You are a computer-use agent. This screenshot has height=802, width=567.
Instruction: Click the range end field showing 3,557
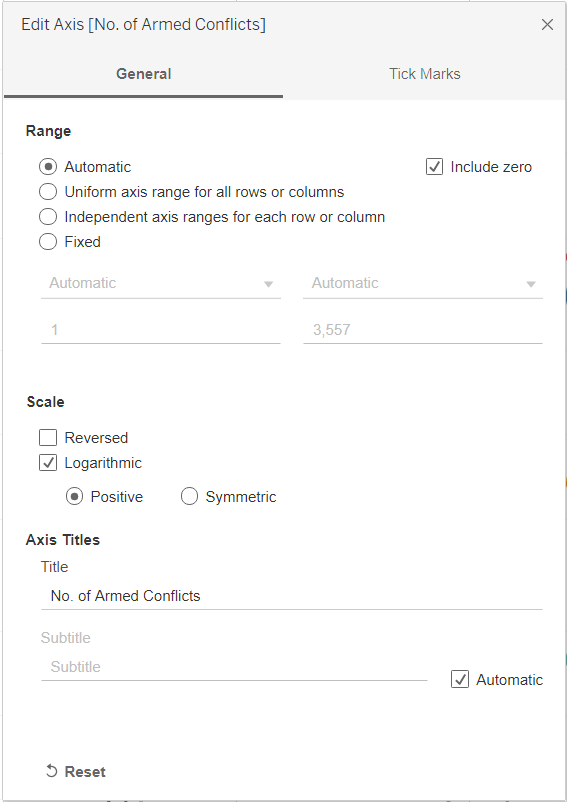pos(422,330)
